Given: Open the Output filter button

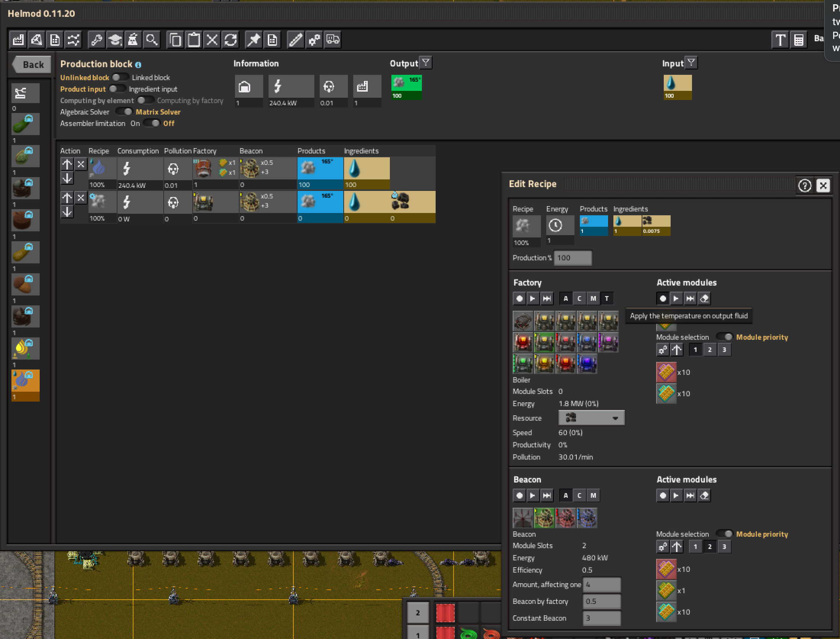Looking at the screenshot, I should [425, 63].
